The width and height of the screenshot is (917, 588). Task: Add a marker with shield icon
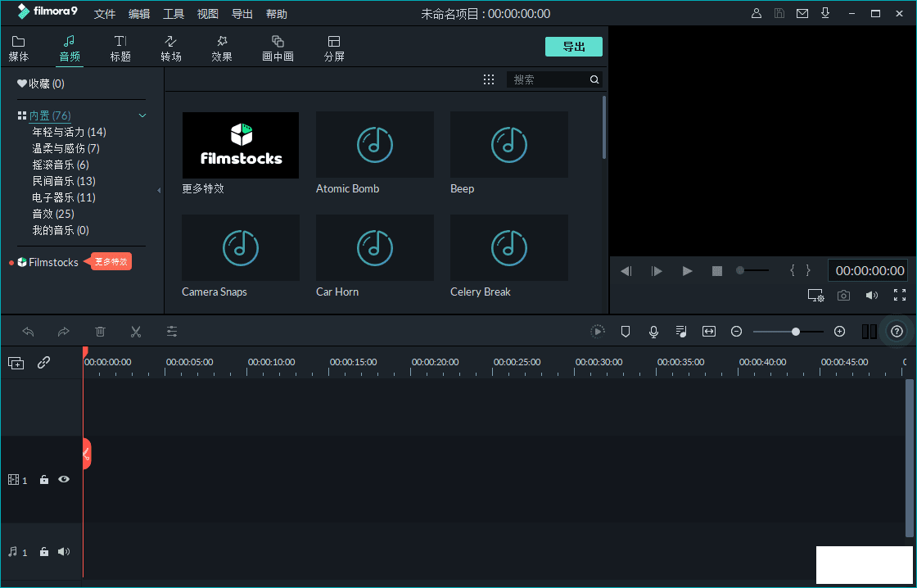click(626, 332)
